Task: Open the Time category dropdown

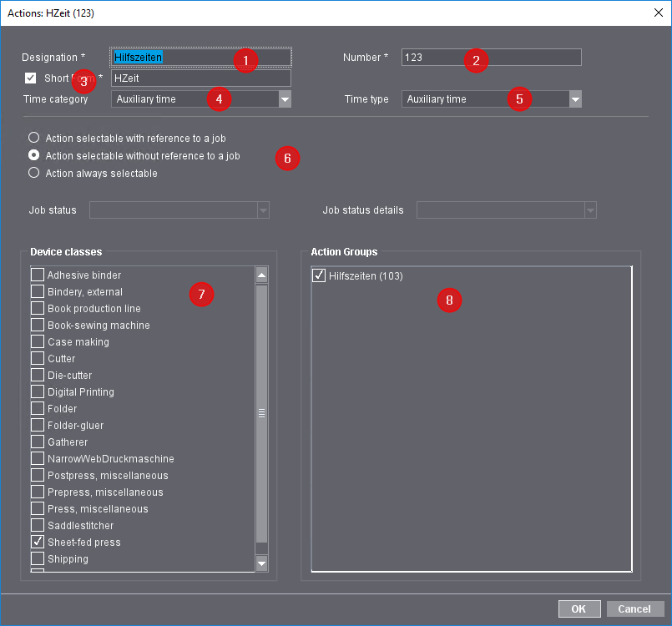Action: [285, 98]
